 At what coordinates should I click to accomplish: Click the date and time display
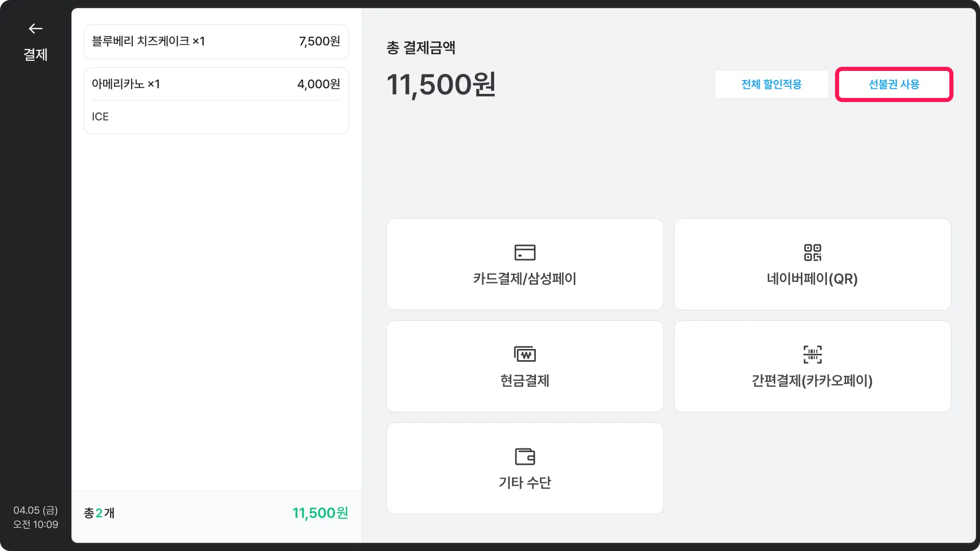coord(35,517)
